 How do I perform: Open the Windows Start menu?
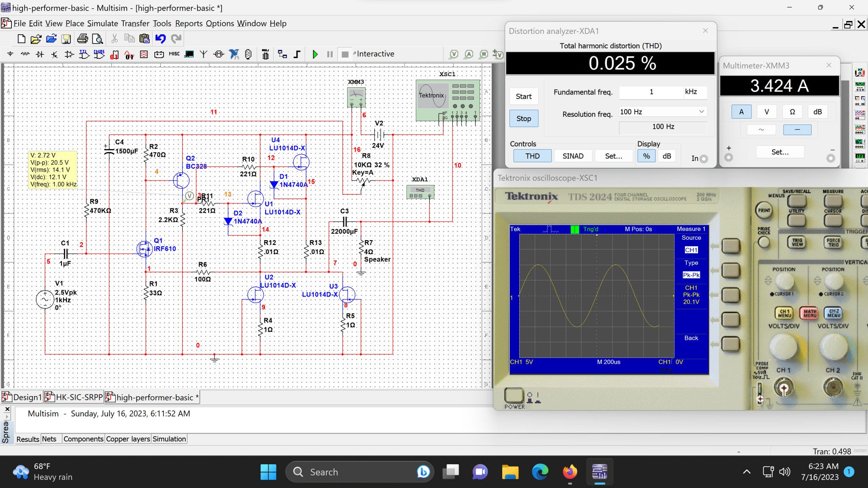(x=268, y=472)
